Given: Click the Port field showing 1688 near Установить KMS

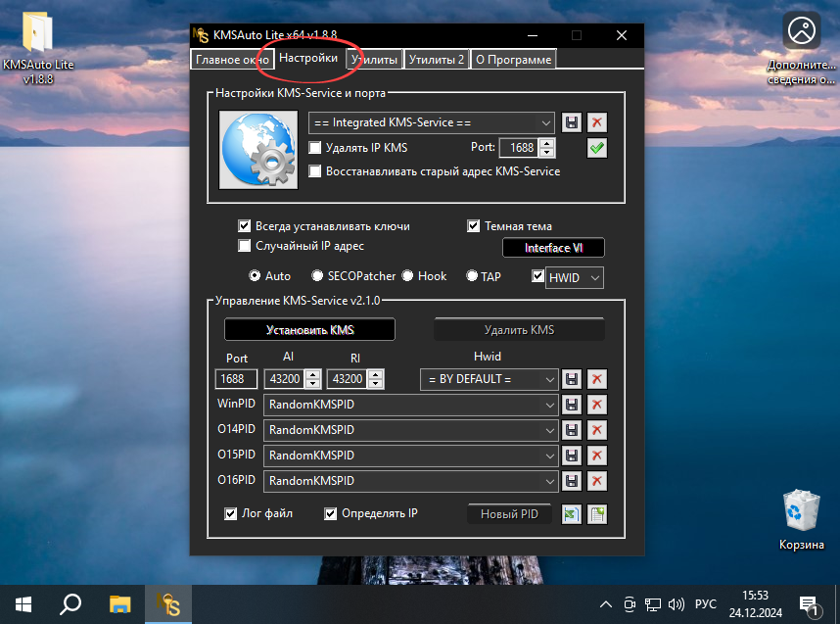Looking at the screenshot, I should [236, 379].
